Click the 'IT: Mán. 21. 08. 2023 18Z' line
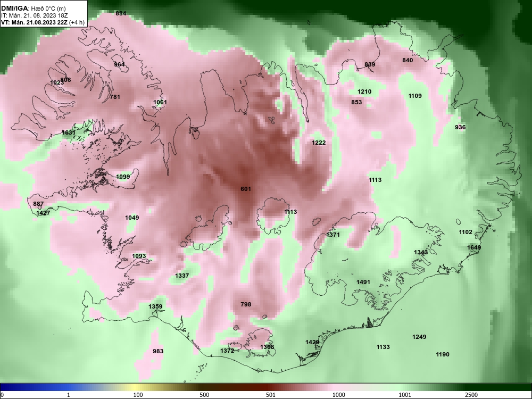 pos(34,15)
